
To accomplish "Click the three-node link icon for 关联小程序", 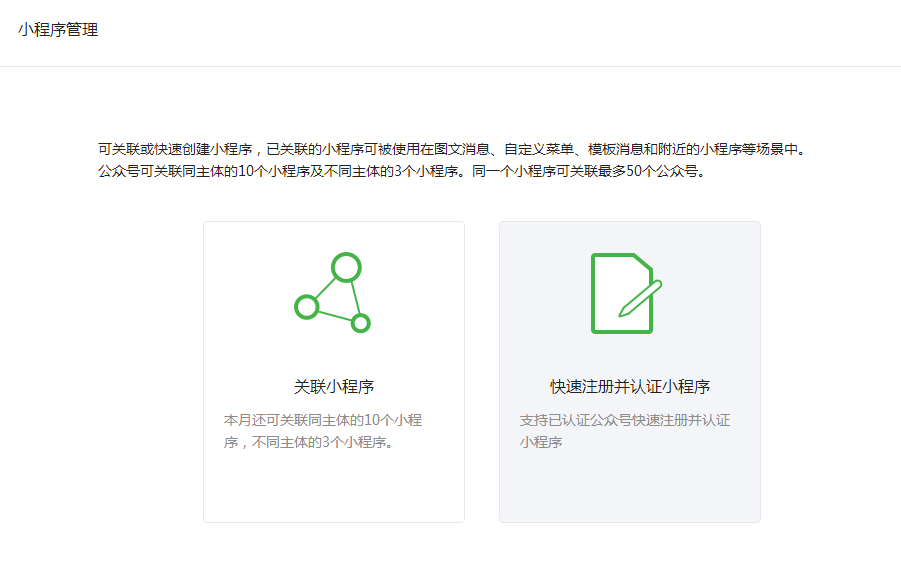I will 333,293.
